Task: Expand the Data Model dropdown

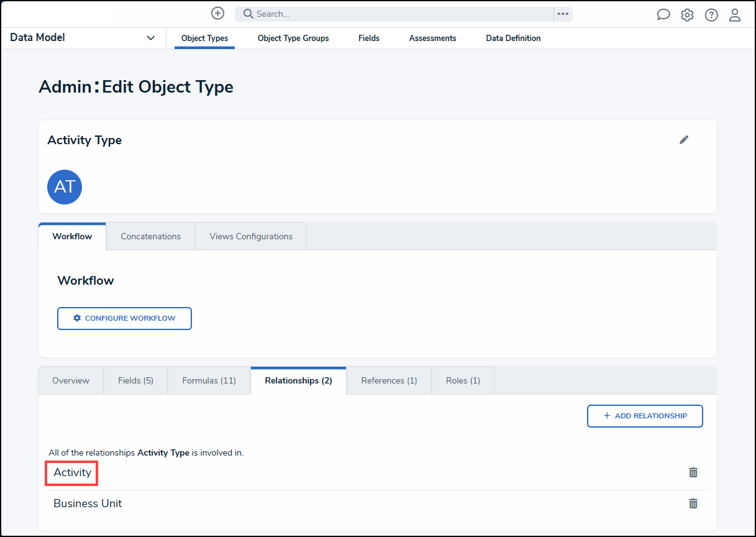Action: [150, 38]
